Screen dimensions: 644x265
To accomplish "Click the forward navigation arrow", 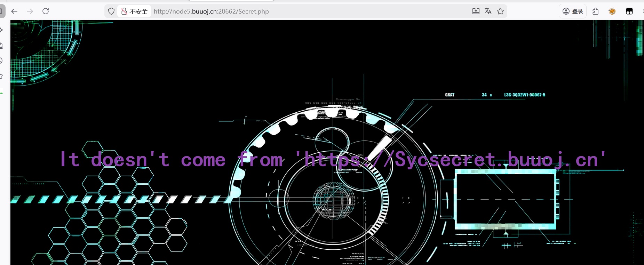I will 30,11.
